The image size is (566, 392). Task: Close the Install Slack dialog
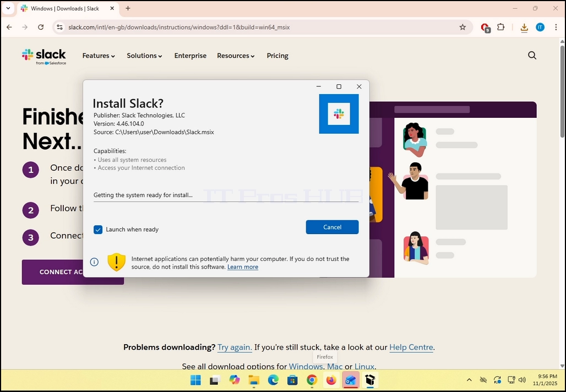click(359, 86)
